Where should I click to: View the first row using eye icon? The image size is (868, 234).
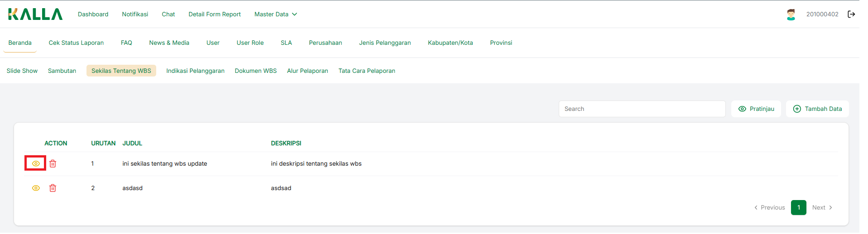click(x=36, y=163)
